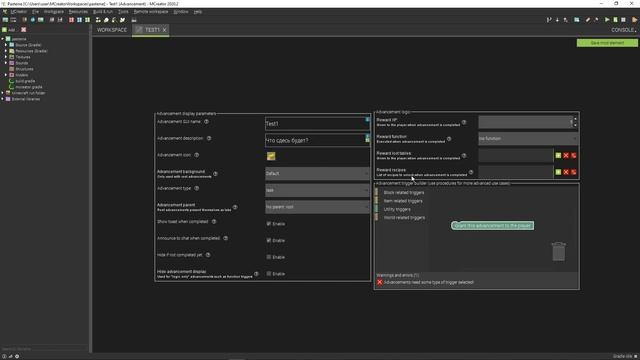Image resolution: width=640 pixels, height=360 pixels.
Task: Open the Tools menu
Action: (123, 12)
